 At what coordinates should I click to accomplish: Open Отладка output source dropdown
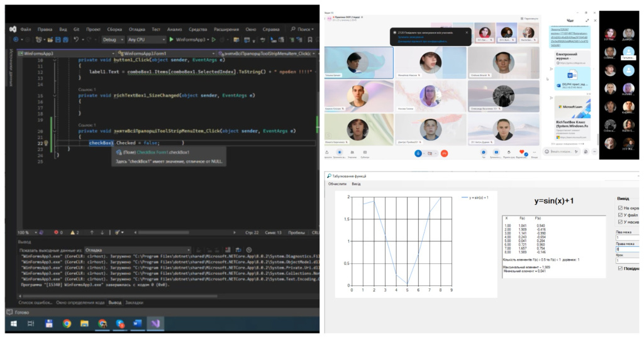click(x=138, y=250)
